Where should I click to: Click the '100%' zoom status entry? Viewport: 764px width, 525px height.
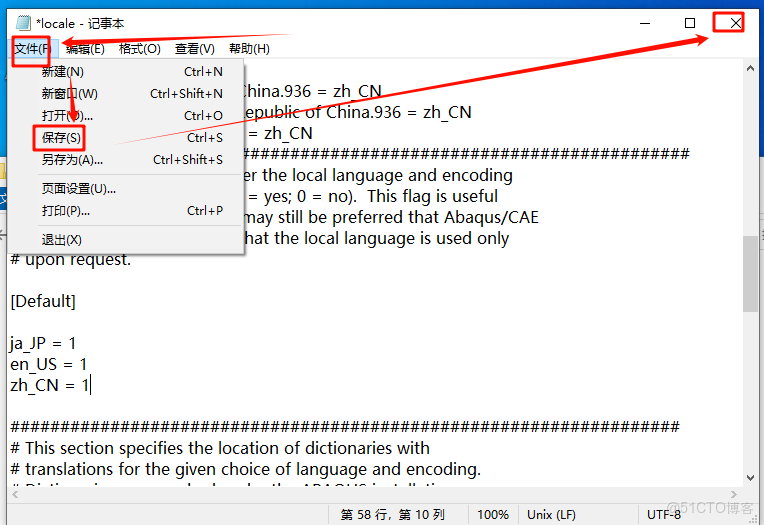pos(493,515)
